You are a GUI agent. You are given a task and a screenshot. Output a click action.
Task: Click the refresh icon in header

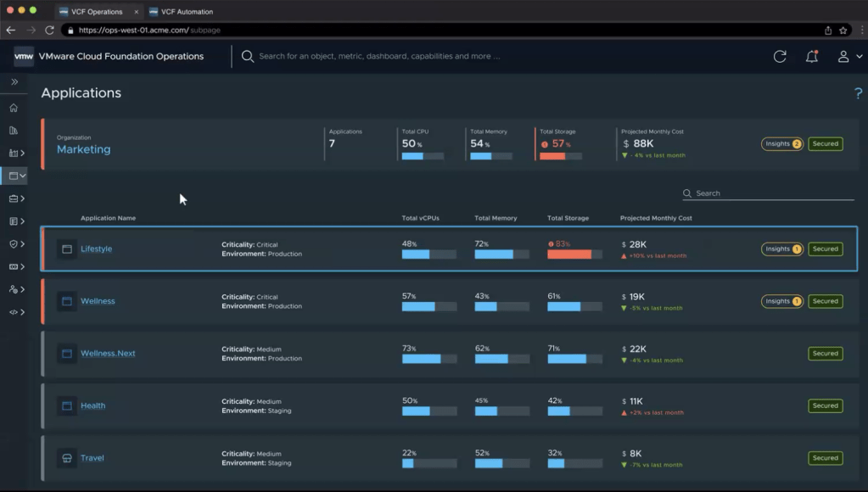pos(780,57)
